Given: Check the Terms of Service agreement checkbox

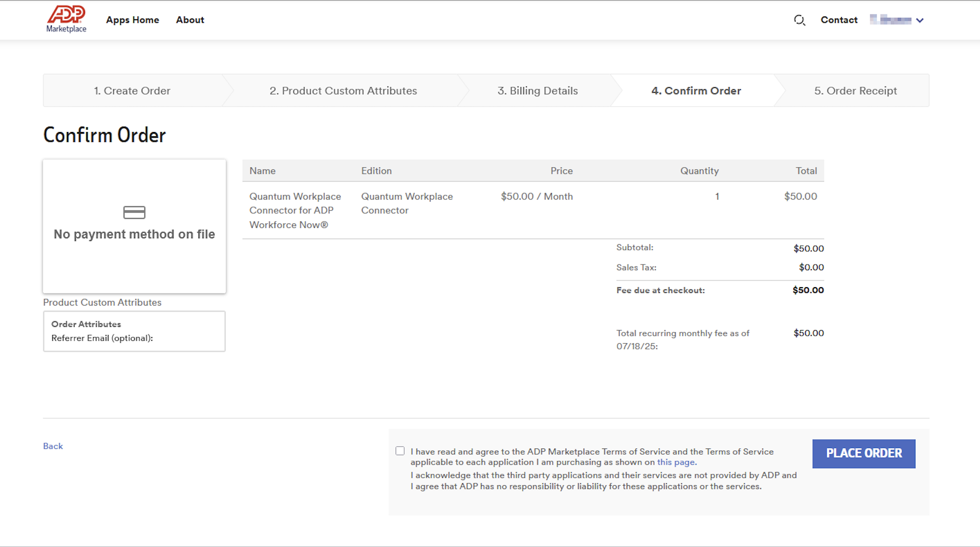Looking at the screenshot, I should coord(400,451).
